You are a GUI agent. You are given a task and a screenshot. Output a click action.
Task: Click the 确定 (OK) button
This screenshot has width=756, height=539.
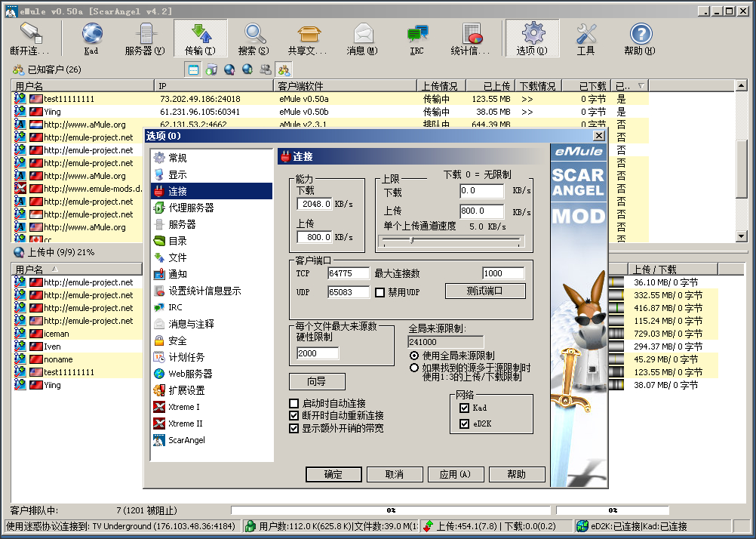click(333, 474)
